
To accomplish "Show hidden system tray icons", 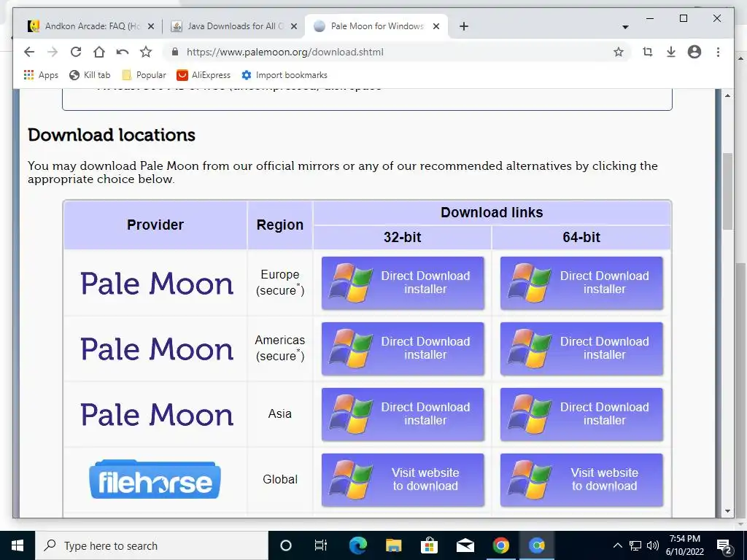I will point(617,545).
